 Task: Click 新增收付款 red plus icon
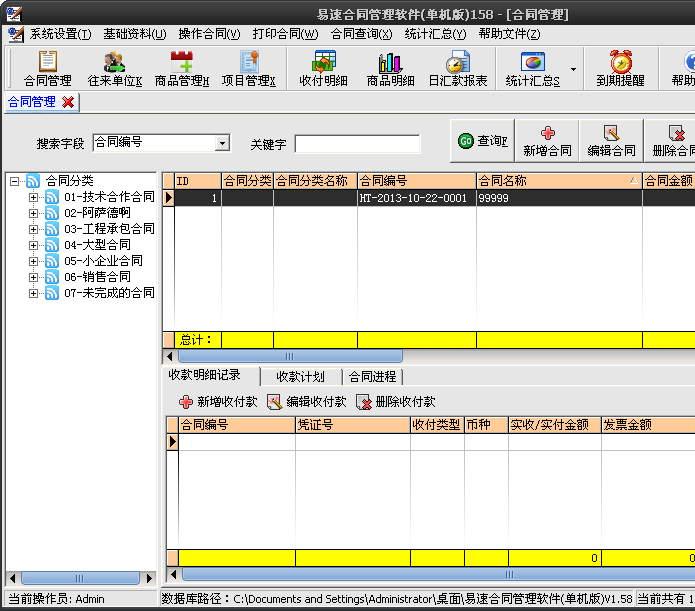186,402
